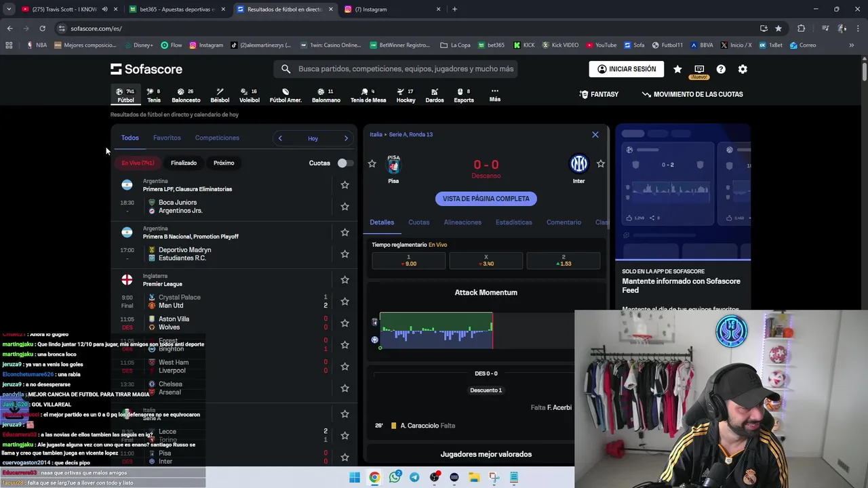Favorite the Premier League competition
Viewport: 868px width, 488px height.
344,280
